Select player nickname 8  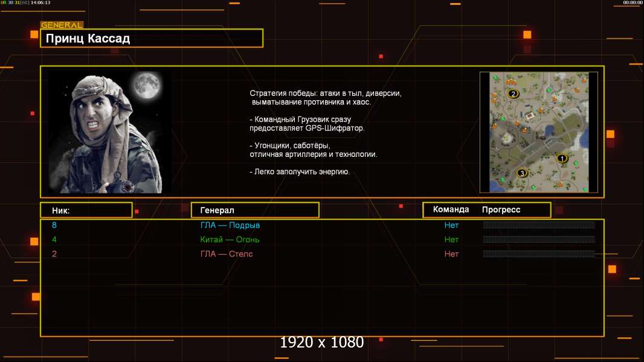coord(54,225)
